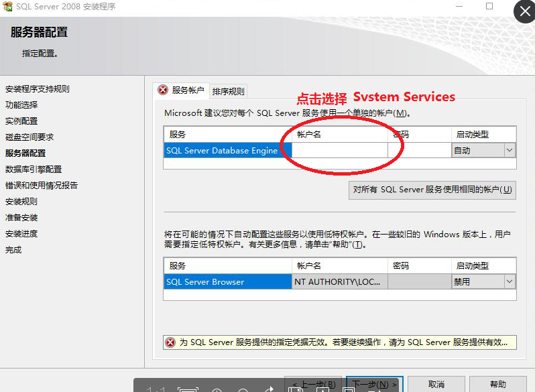This screenshot has height=392, width=535.
Task: Click the 服务 header of the lower table
Action: tap(227, 266)
